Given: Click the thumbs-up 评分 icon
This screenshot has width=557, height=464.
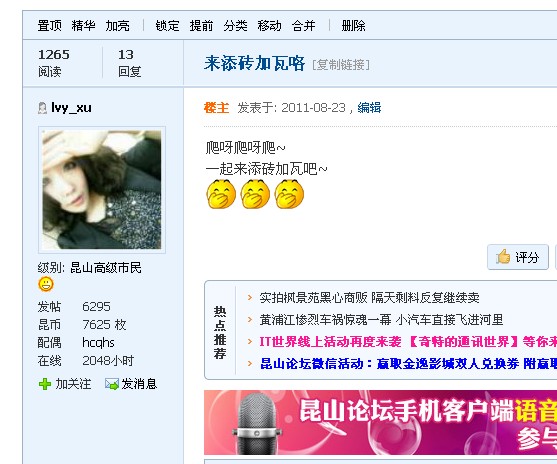Looking at the screenshot, I should coord(503,257).
